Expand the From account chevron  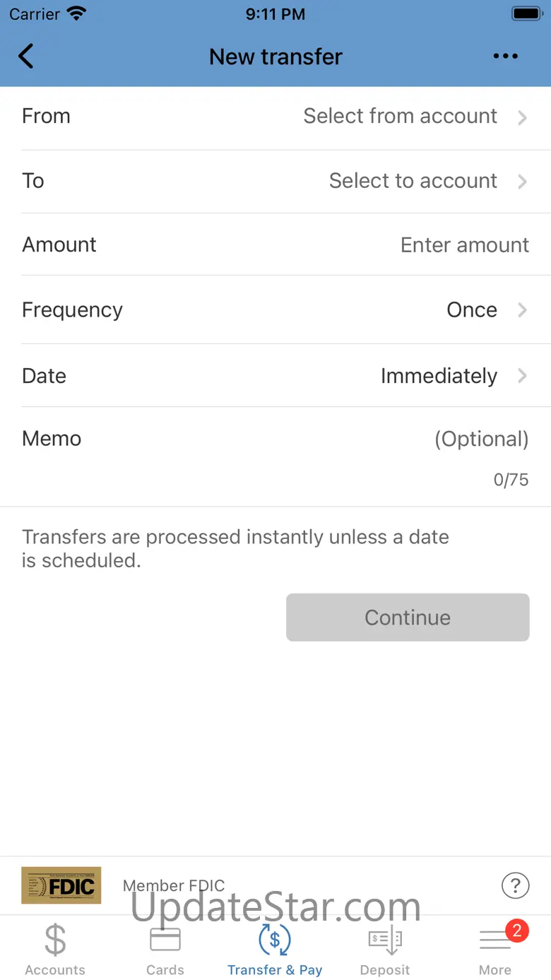522,117
